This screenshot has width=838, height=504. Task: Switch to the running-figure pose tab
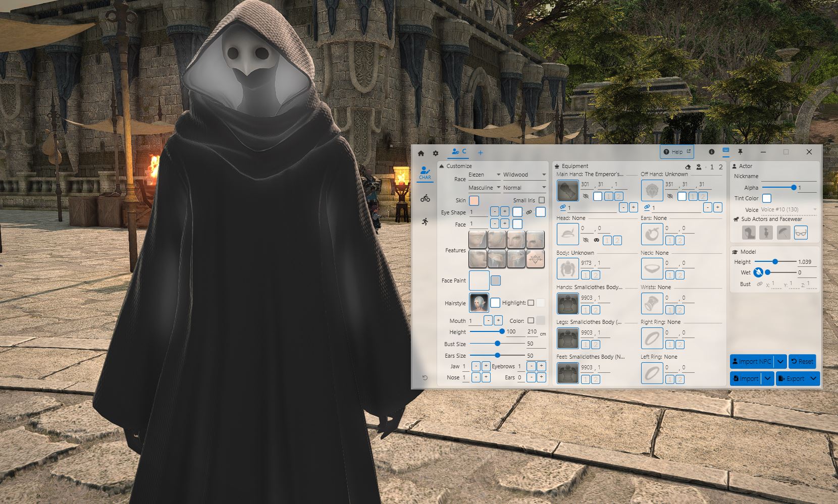tap(425, 221)
